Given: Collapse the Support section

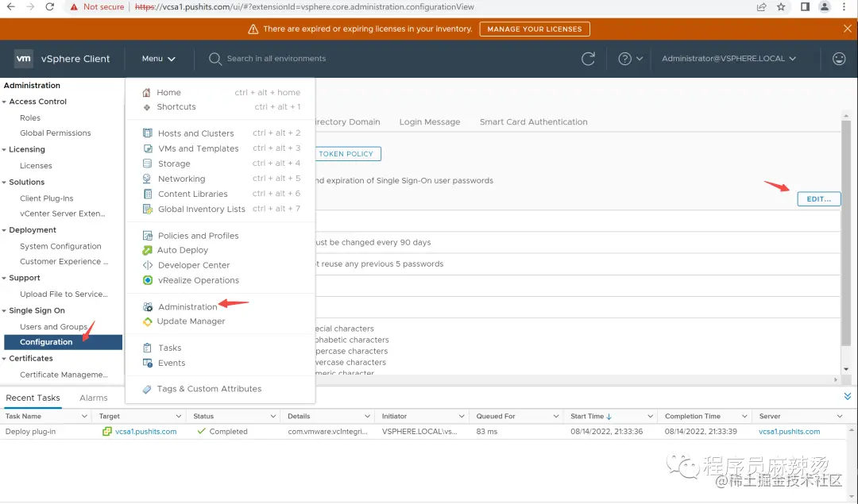Looking at the screenshot, I should [x=5, y=279].
